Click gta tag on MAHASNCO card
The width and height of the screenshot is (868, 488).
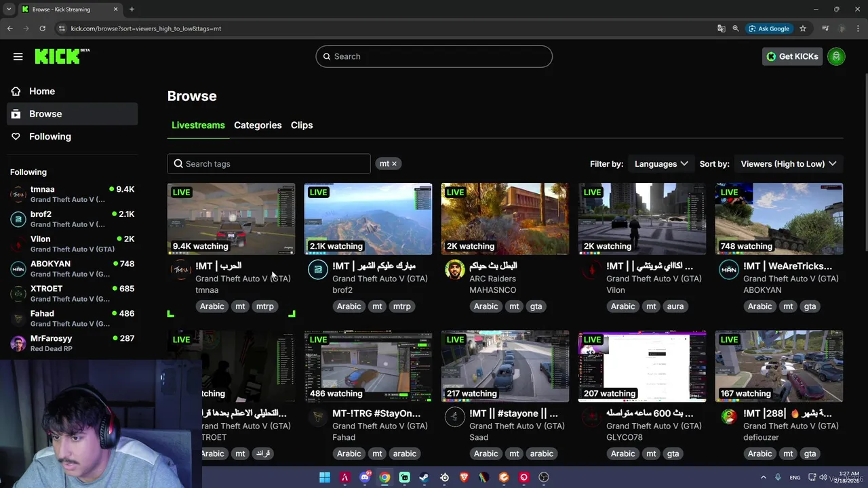click(x=536, y=306)
